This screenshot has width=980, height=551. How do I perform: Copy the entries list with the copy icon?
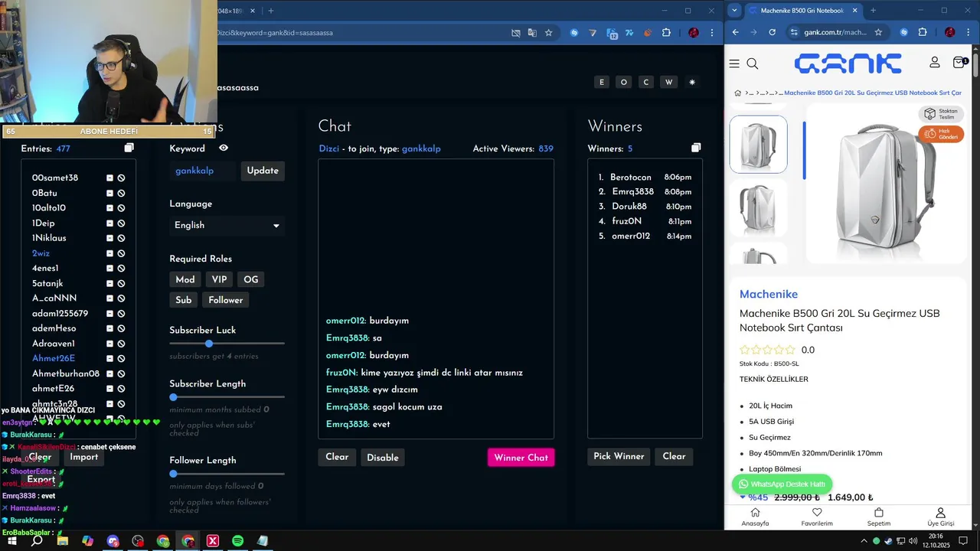pos(129,148)
